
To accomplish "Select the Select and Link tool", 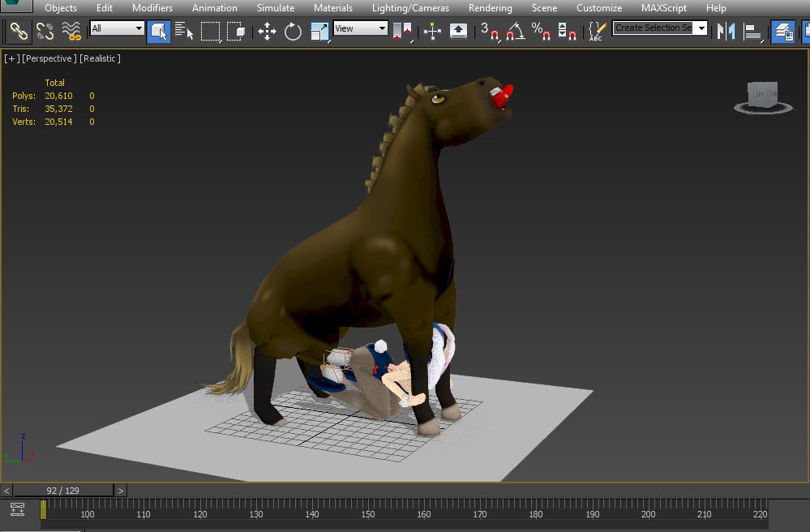I will pos(19,32).
